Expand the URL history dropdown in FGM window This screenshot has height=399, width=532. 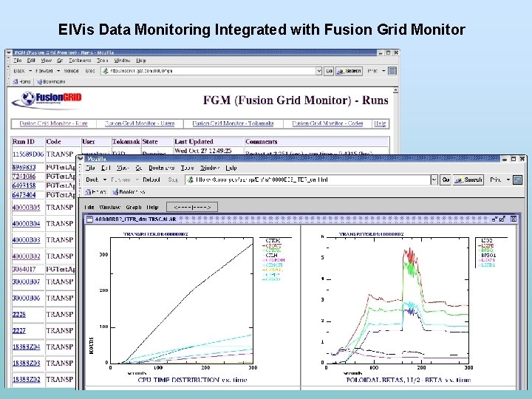point(319,71)
